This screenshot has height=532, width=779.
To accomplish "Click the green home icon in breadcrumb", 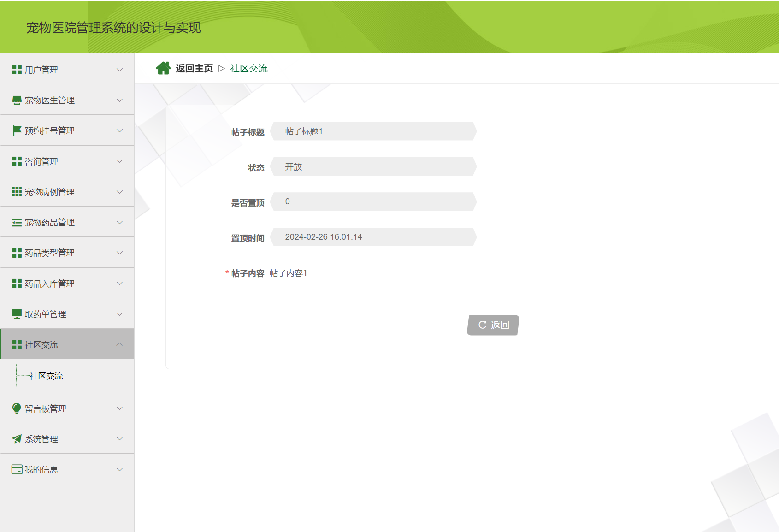I will (x=163, y=68).
